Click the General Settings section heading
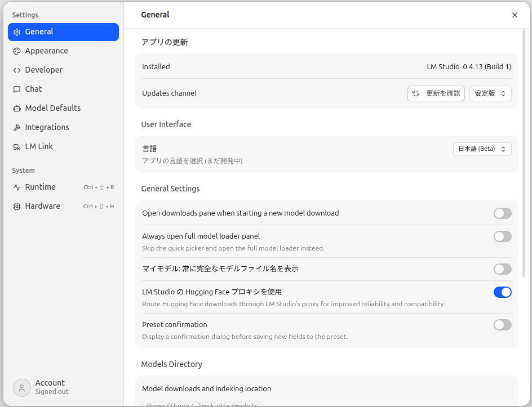 (170, 189)
